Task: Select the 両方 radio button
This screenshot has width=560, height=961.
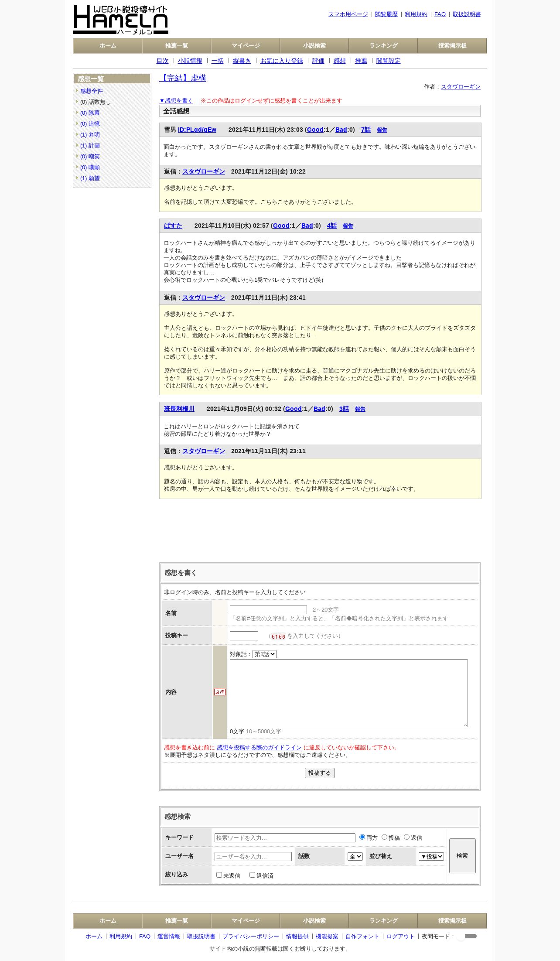Action: click(x=362, y=837)
